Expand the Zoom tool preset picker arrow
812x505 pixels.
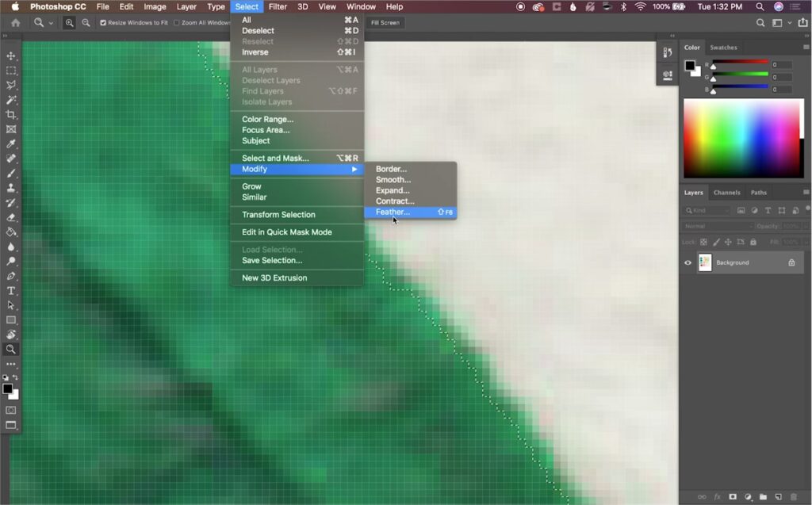pos(52,23)
